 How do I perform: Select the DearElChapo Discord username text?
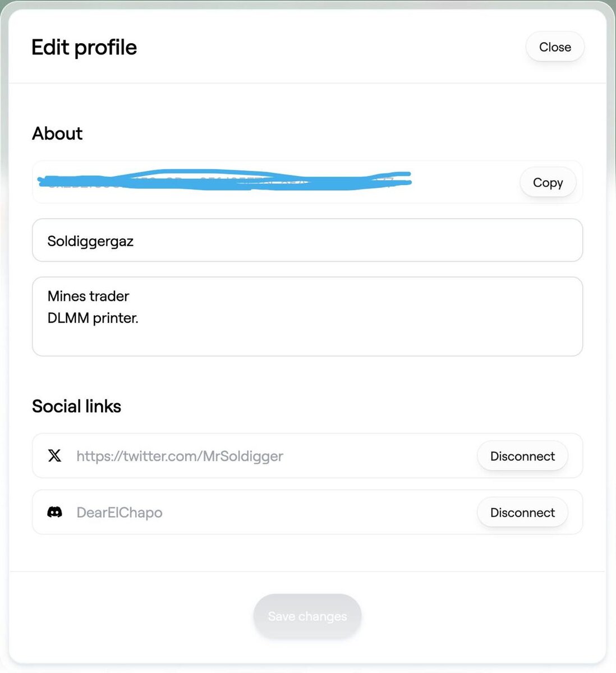pos(119,513)
